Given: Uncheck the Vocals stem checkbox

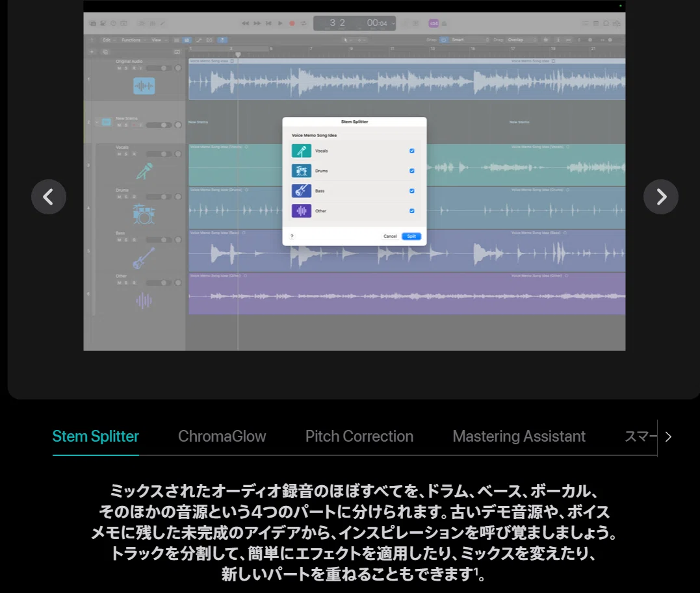Looking at the screenshot, I should click(x=412, y=151).
